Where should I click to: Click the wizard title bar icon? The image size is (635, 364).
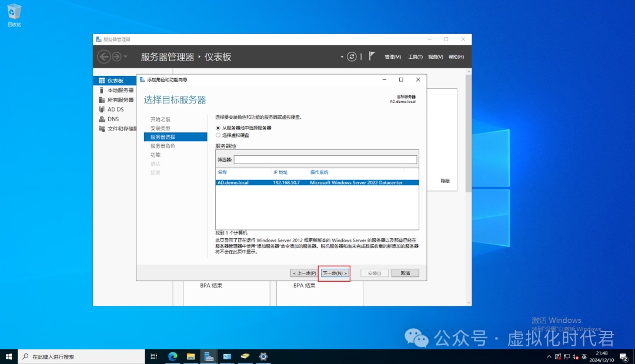click(142, 80)
